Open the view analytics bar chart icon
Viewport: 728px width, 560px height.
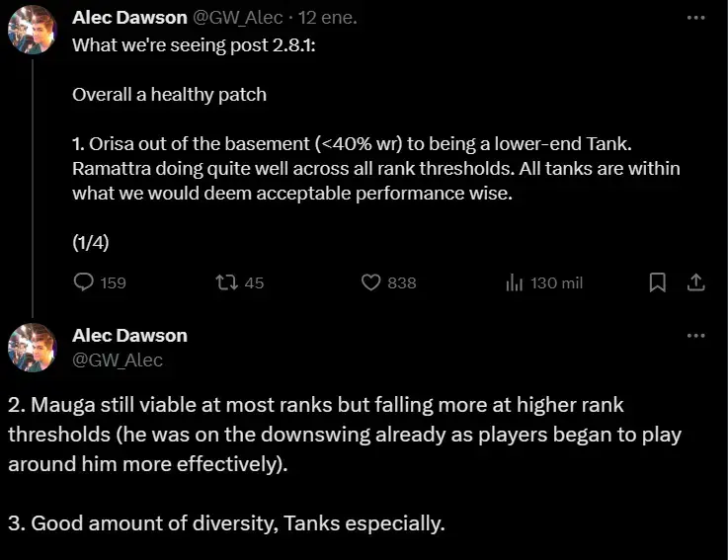(515, 281)
